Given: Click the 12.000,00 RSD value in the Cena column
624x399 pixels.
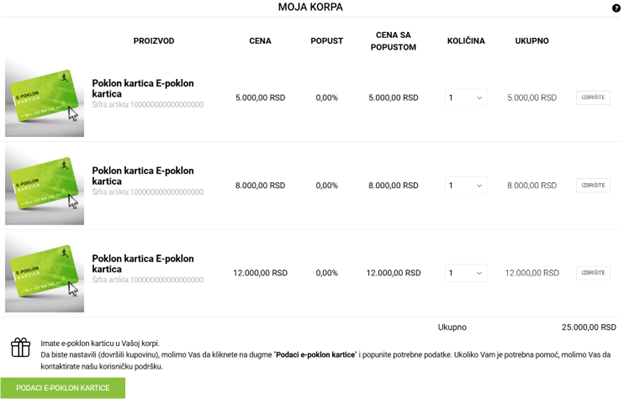Looking at the screenshot, I should [x=260, y=273].
